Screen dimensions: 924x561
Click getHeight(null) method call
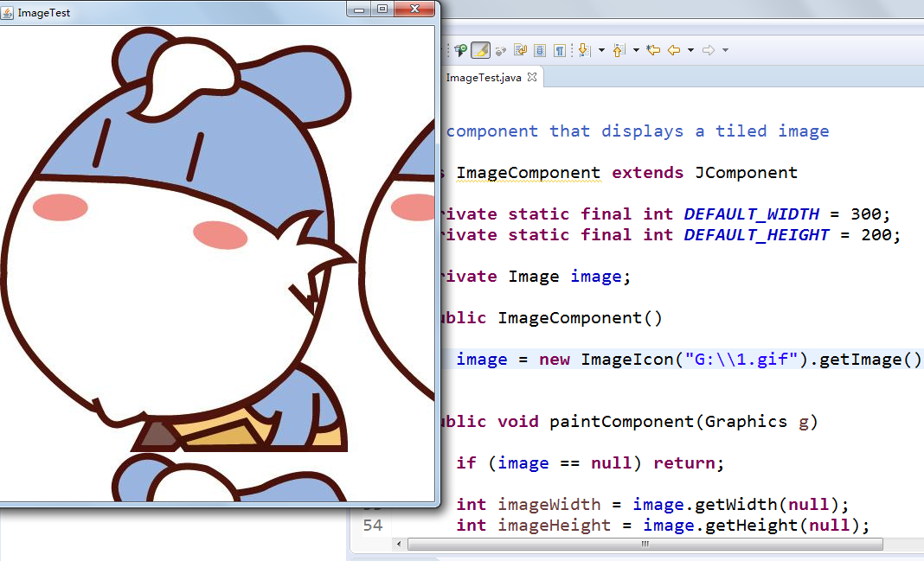[781, 525]
